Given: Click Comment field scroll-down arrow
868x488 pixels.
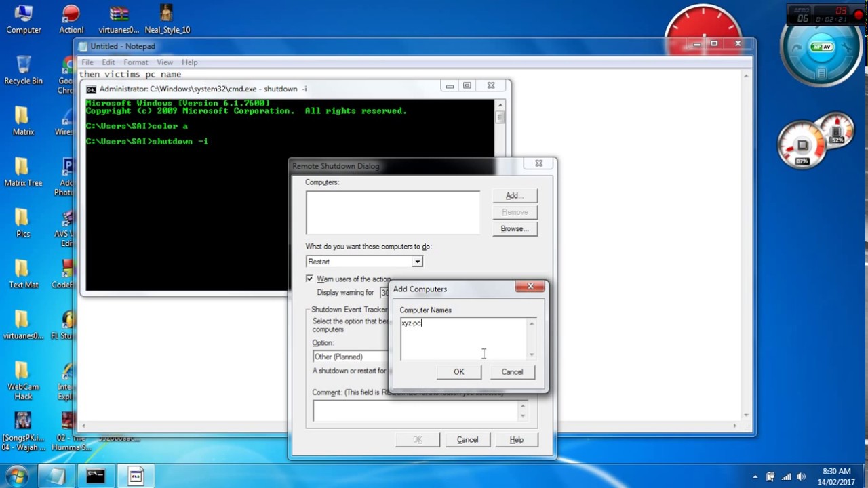Looking at the screenshot, I should pyautogui.click(x=523, y=415).
